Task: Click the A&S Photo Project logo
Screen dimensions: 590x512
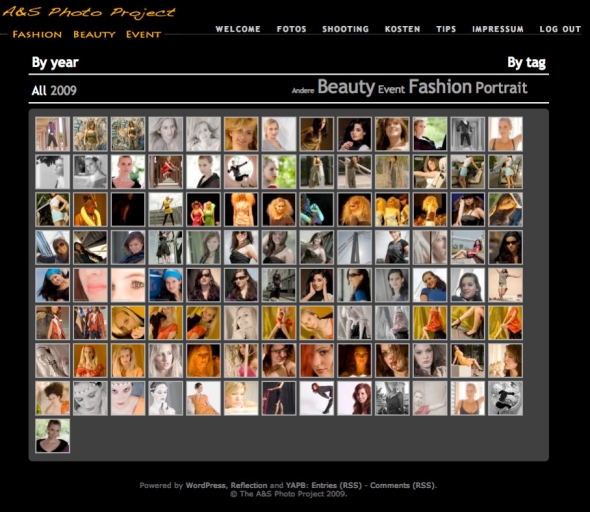Action: click(88, 12)
